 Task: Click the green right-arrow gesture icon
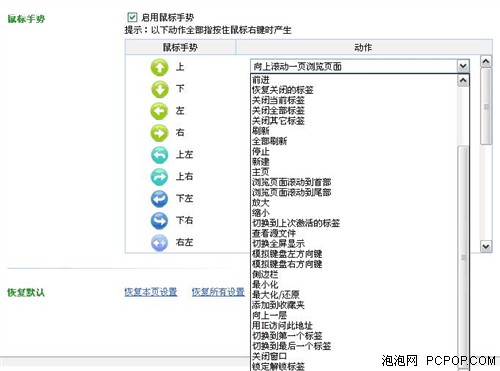click(159, 133)
